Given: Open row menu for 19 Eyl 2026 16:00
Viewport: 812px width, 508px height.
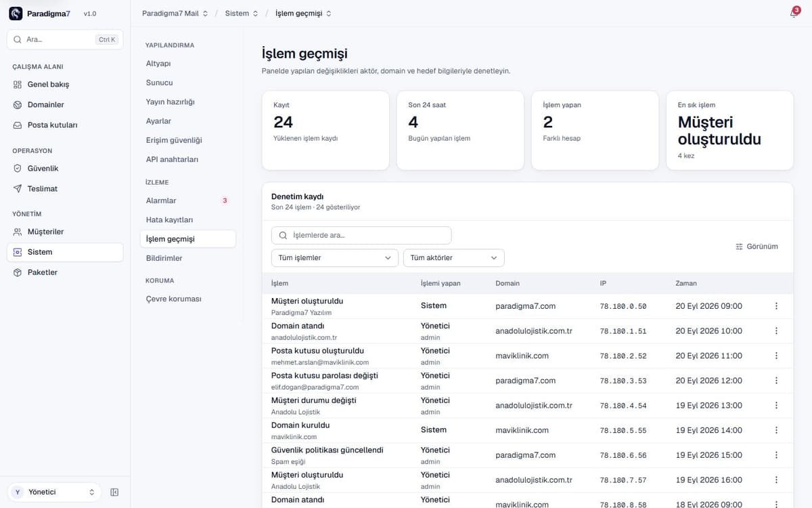Looking at the screenshot, I should point(776,480).
